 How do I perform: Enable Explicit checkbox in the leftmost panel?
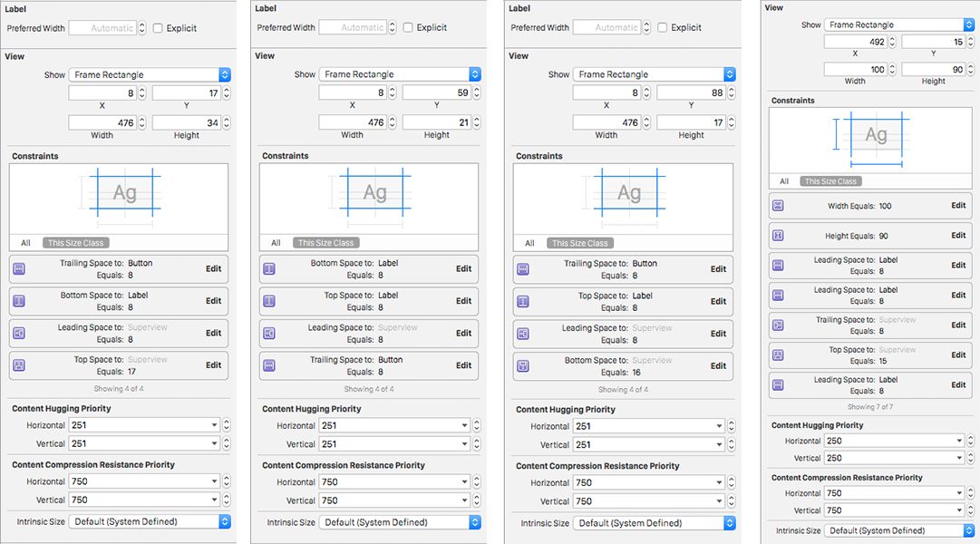pyautogui.click(x=158, y=28)
